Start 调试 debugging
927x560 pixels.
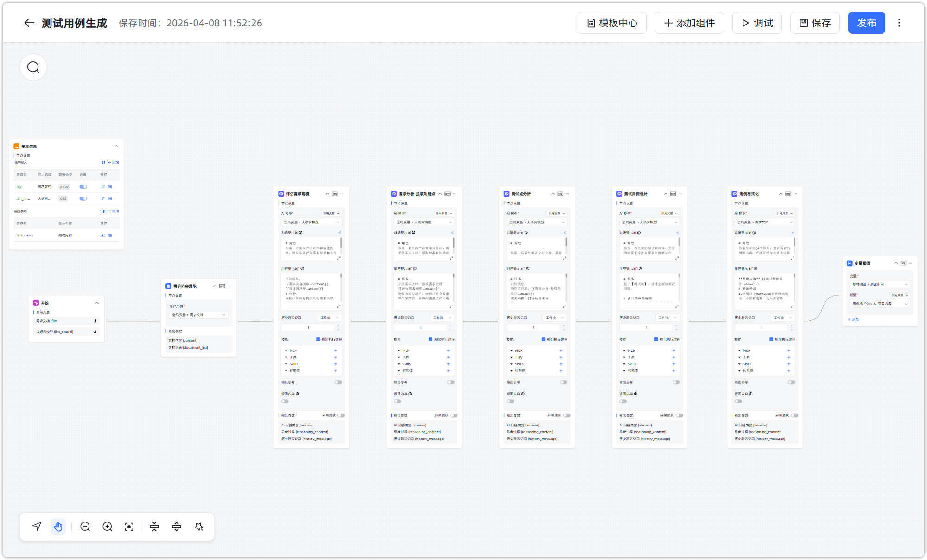point(757,23)
